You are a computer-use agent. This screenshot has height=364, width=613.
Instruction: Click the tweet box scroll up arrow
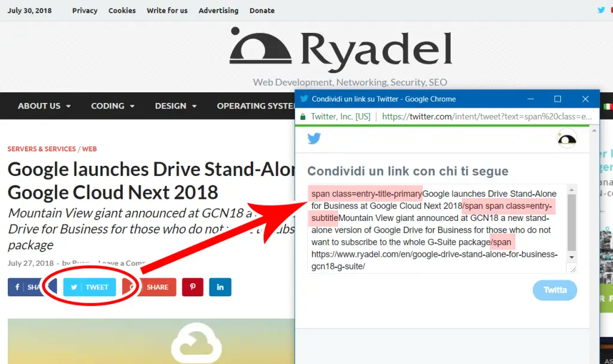(572, 190)
